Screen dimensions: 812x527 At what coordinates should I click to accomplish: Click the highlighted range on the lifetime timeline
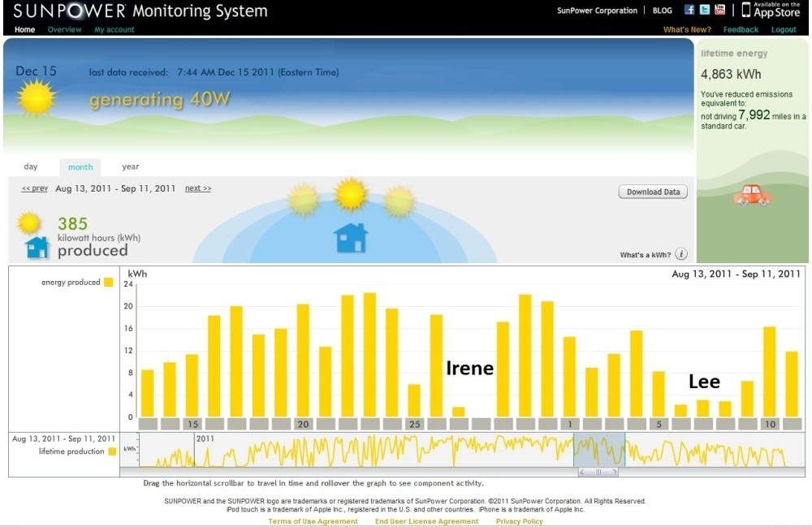[599, 449]
